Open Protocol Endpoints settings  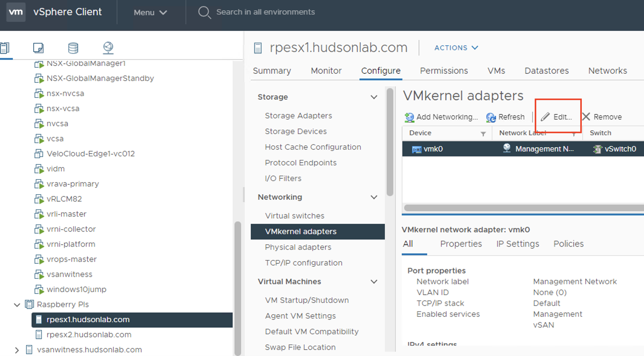(301, 163)
